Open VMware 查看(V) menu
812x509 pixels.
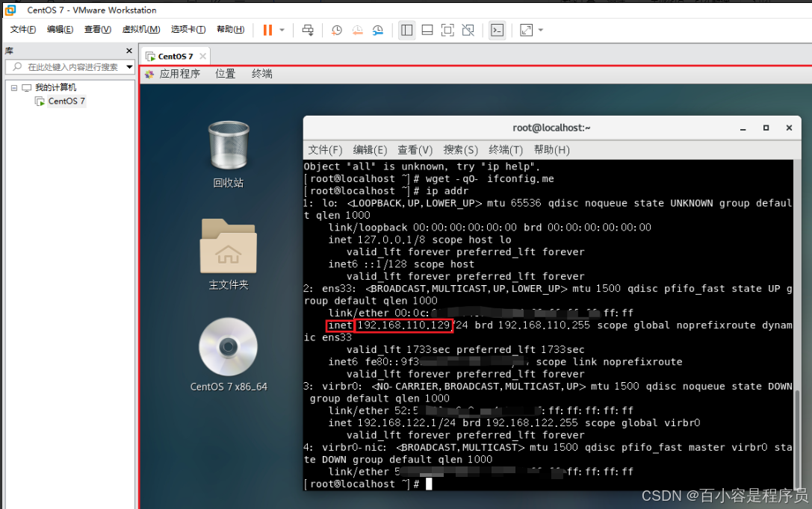98,30
